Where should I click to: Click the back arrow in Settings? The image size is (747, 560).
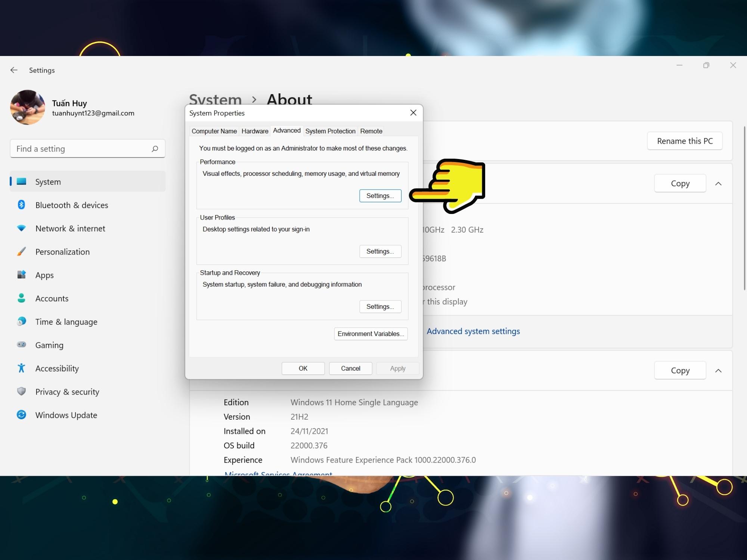pos(14,70)
